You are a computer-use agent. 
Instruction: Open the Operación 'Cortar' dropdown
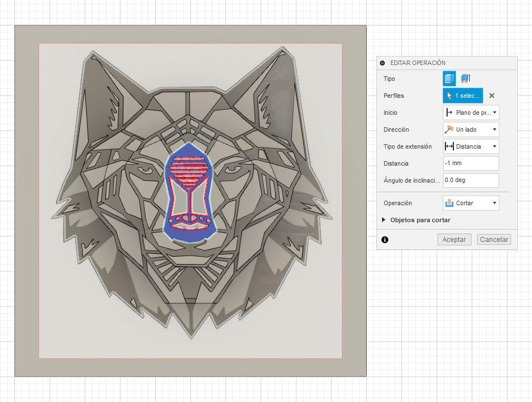pos(471,203)
